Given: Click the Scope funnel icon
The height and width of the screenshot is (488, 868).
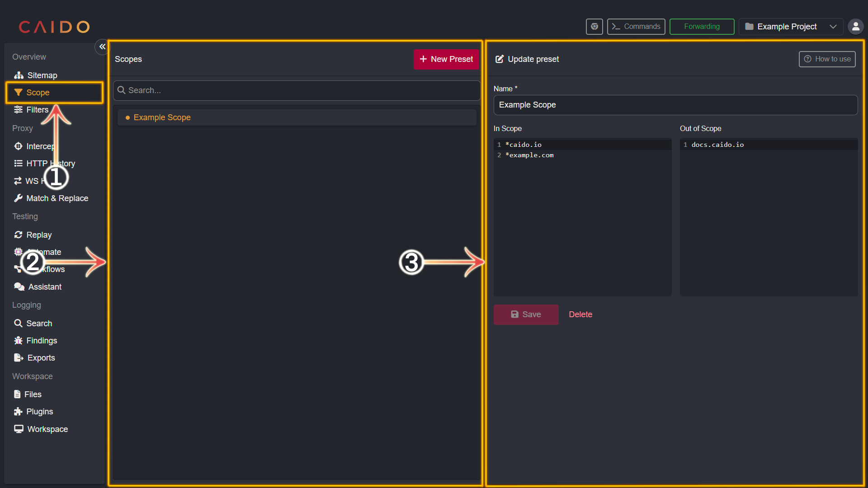Looking at the screenshot, I should point(18,93).
